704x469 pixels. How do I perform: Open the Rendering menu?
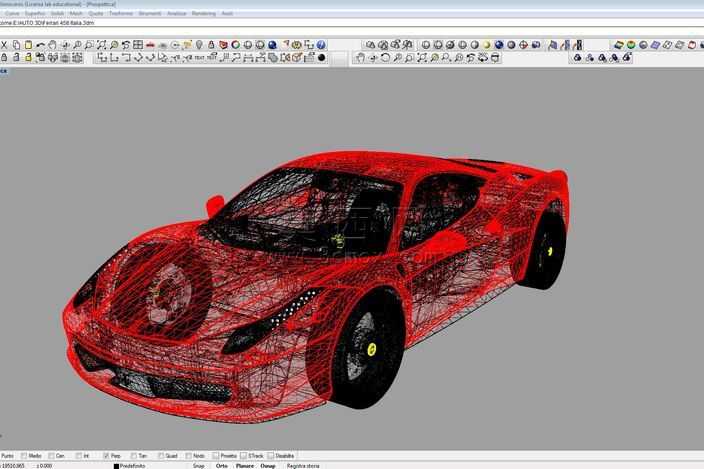pyautogui.click(x=203, y=14)
